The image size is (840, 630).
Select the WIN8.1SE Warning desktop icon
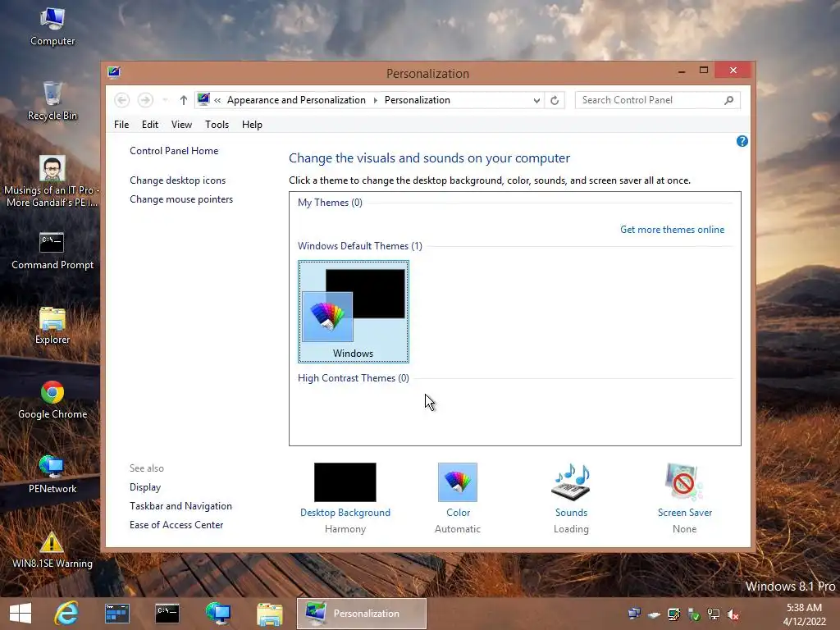(x=52, y=549)
